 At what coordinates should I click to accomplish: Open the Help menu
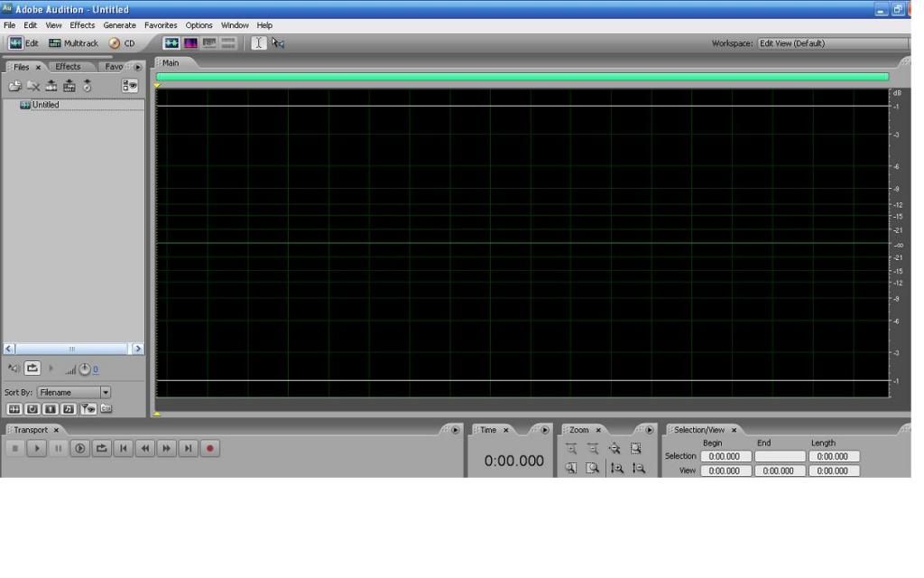pyautogui.click(x=264, y=25)
